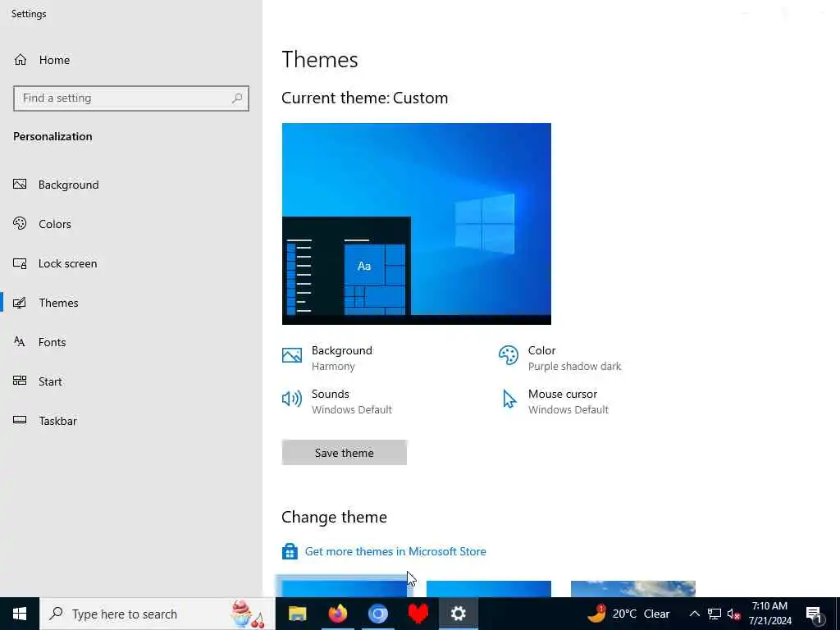Click the Colors palette icon in sidebar
The height and width of the screenshot is (630, 840).
pos(20,223)
